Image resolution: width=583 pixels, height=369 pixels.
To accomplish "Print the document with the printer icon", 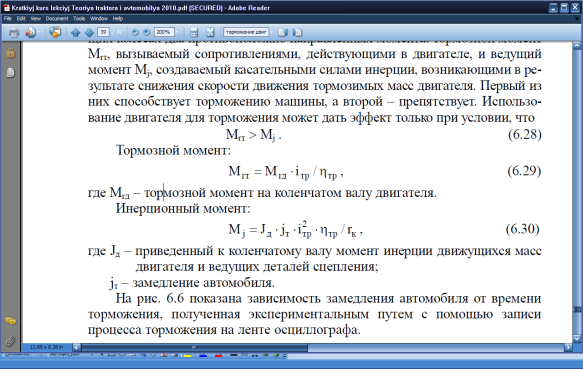I will pos(14,33).
